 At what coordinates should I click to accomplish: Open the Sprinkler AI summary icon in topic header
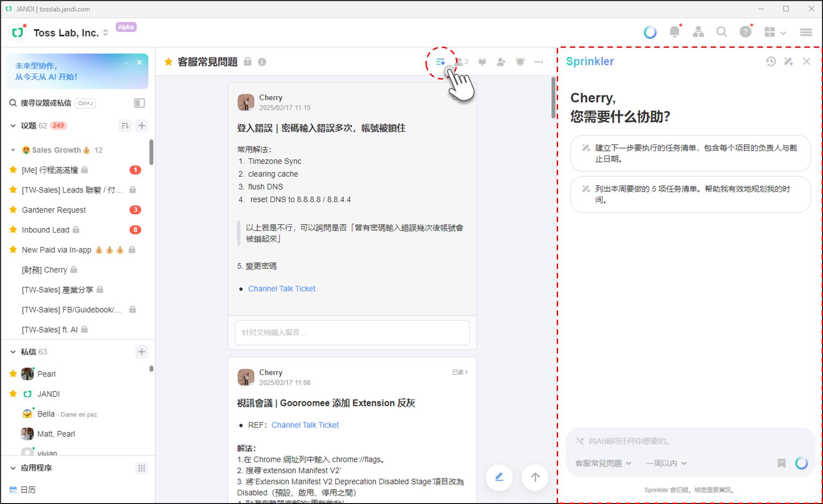[x=441, y=62]
